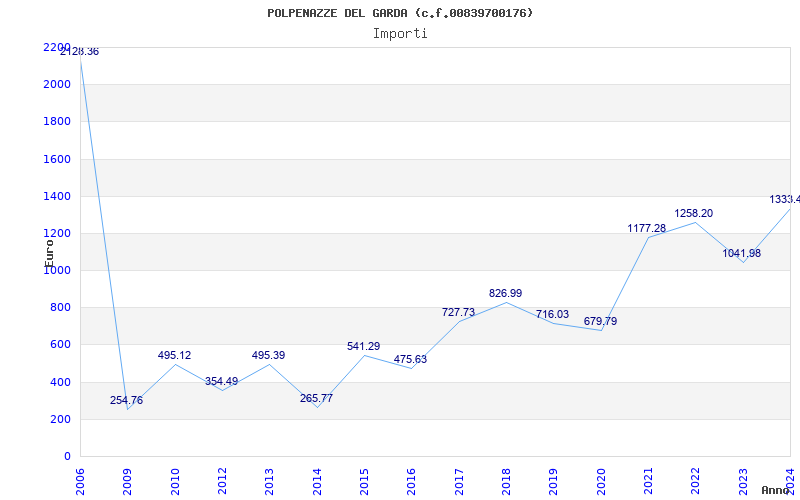Select data label 254.76
This screenshot has height=500, width=800.
coord(127,401)
